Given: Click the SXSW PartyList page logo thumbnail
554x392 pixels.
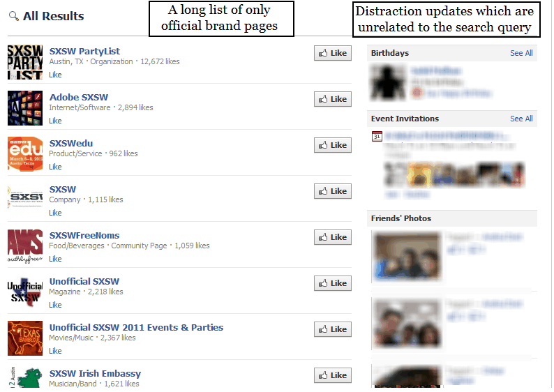Looking at the screenshot, I should click(25, 62).
